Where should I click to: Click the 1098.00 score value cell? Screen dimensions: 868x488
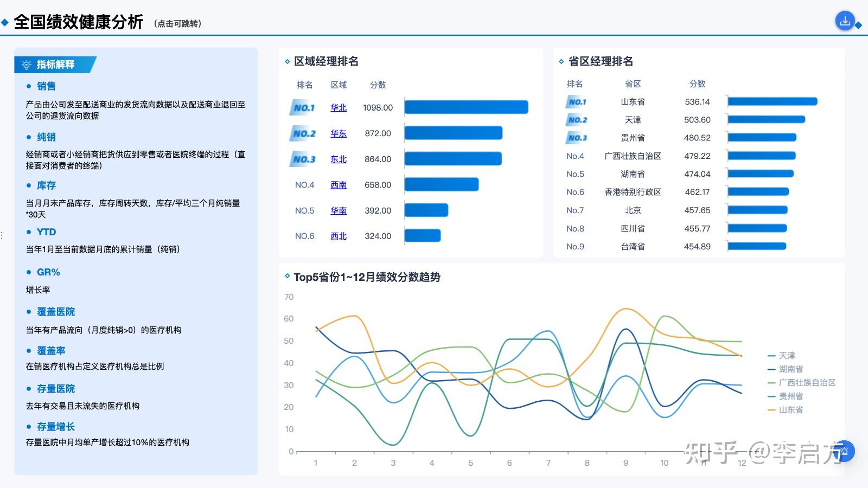[378, 107]
